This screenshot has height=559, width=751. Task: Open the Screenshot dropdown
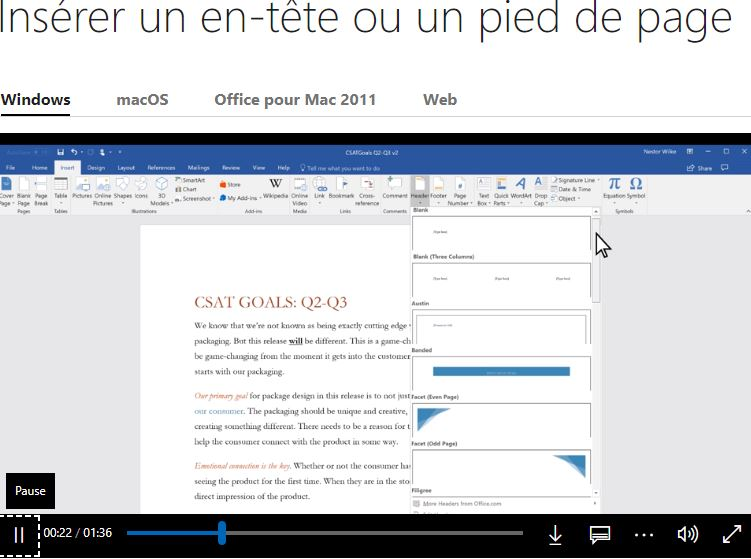193,198
